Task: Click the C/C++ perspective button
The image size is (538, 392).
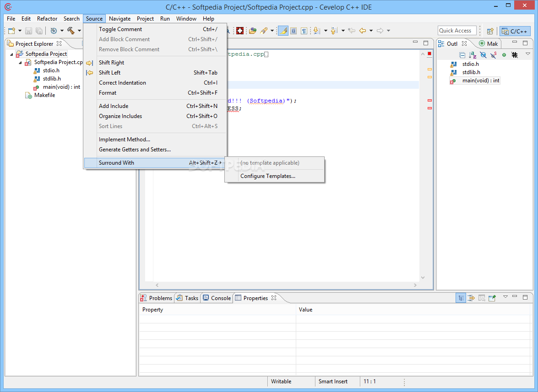Action: click(x=515, y=31)
